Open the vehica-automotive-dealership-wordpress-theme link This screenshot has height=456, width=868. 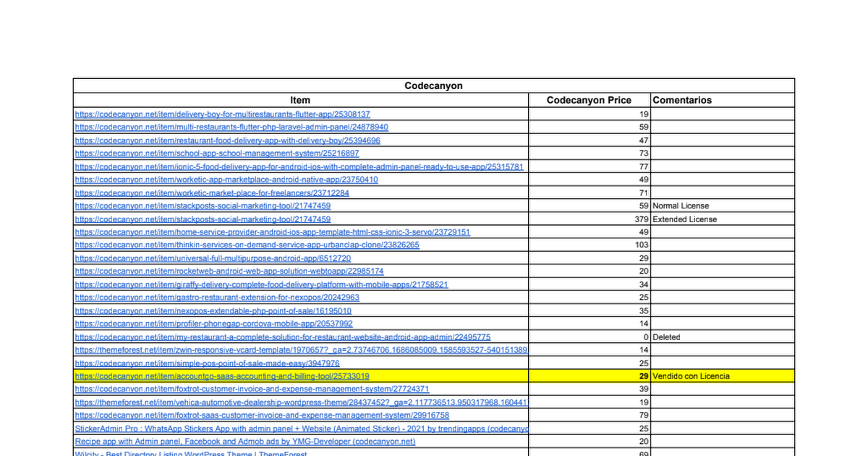(301, 402)
